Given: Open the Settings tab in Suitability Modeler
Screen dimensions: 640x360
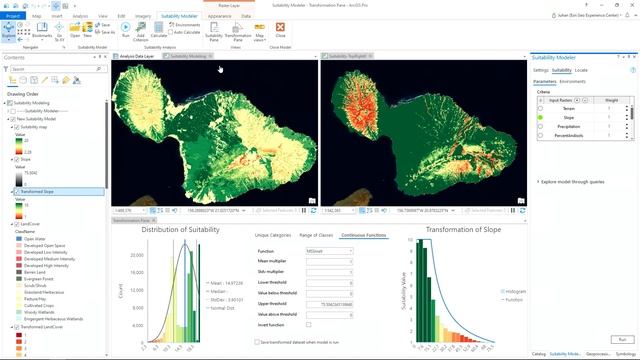Looking at the screenshot, I should 541,70.
